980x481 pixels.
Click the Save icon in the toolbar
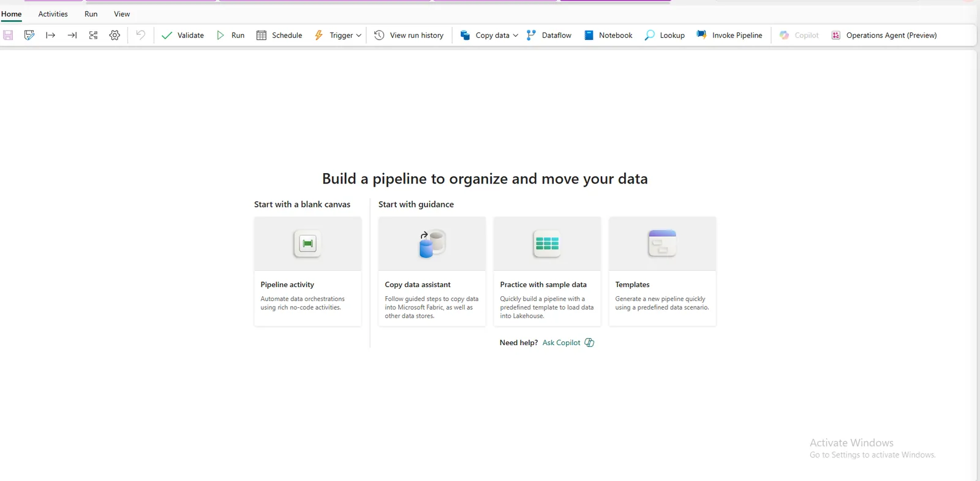[8, 35]
